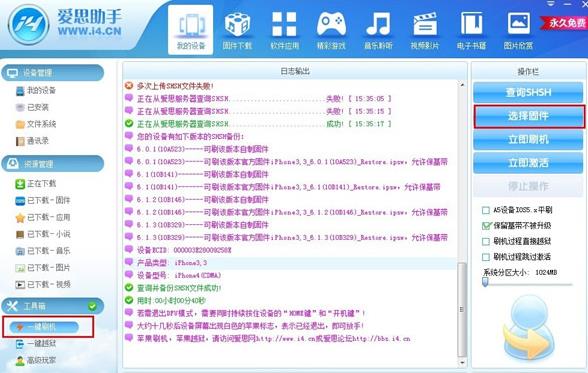Image resolution: width=588 pixels, height=373 pixels.
Task: Open 已下载-图片 in the sidebar
Action: tap(43, 268)
